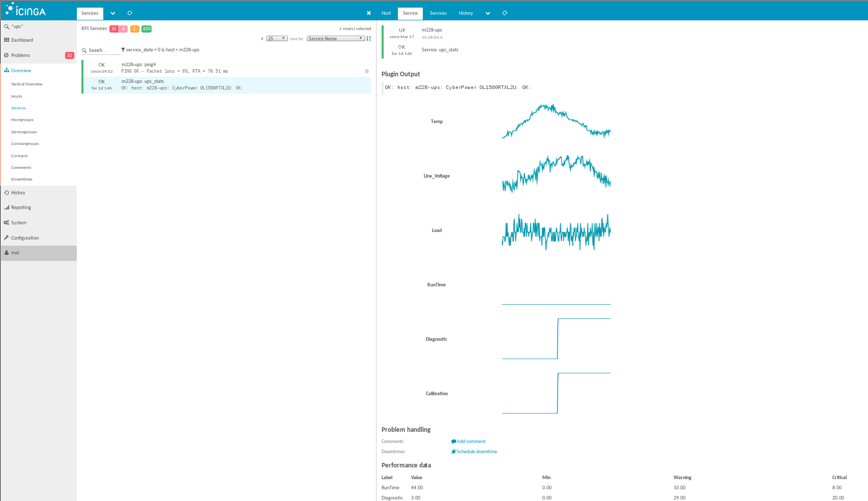The height and width of the screenshot is (501, 868).
Task: Click the orange 2 warning services badge
Action: (135, 29)
